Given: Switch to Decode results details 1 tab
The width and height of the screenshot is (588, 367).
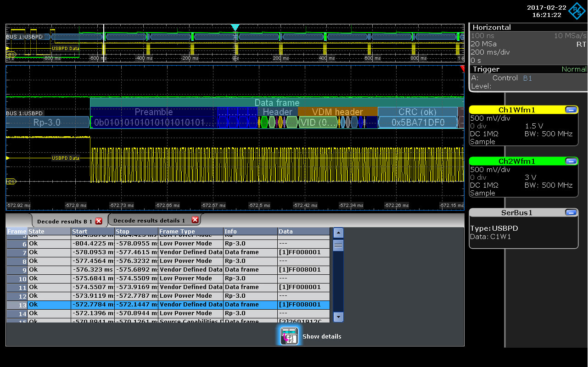Looking at the screenshot, I should (x=149, y=221).
